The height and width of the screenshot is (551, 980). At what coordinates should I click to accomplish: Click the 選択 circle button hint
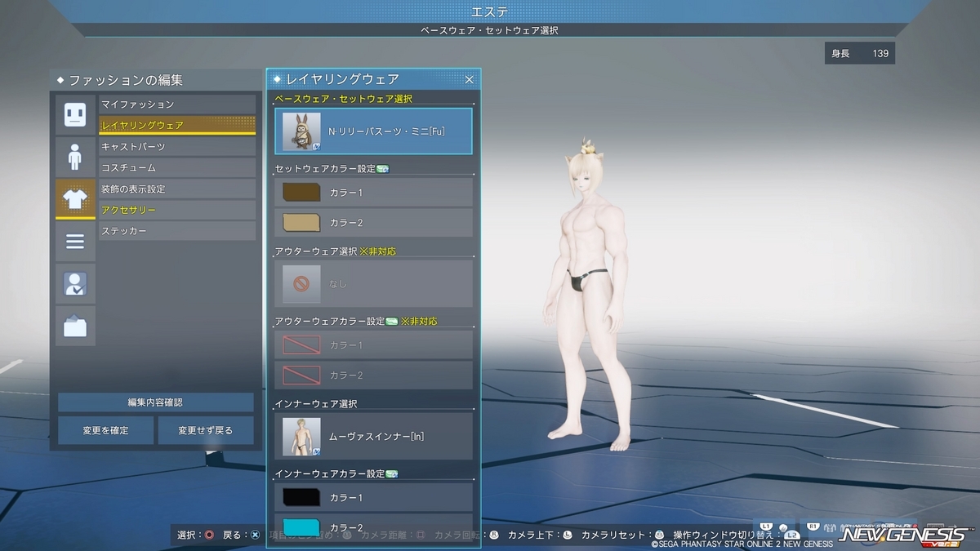(x=209, y=535)
